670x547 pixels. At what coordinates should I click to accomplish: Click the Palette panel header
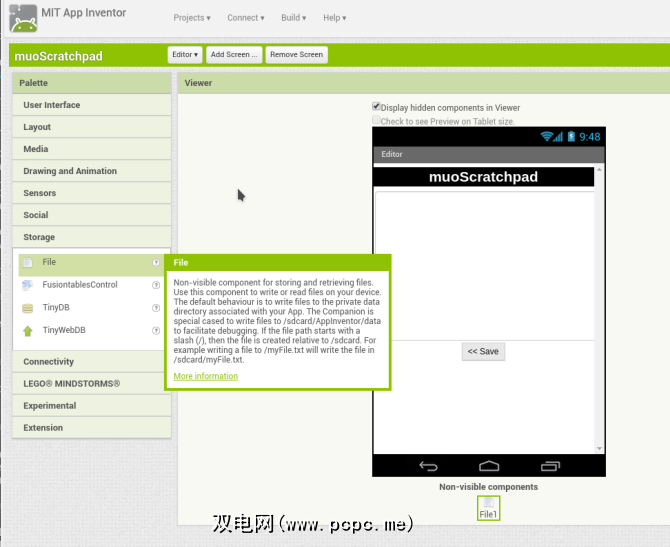[x=92, y=83]
